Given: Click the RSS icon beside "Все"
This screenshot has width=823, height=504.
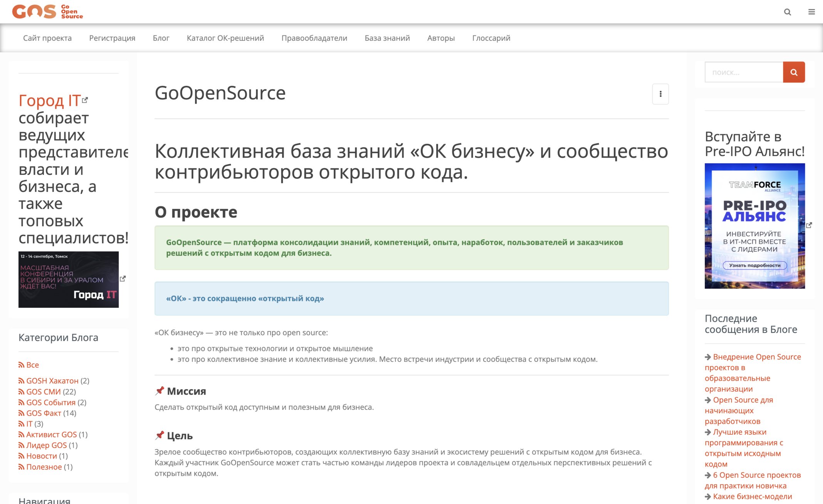Looking at the screenshot, I should click(x=21, y=365).
